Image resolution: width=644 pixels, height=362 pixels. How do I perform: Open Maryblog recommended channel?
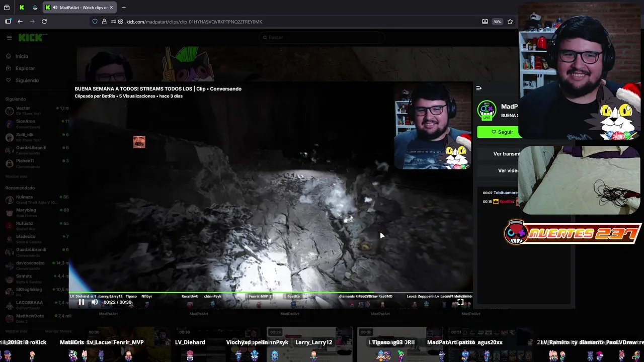click(36, 212)
